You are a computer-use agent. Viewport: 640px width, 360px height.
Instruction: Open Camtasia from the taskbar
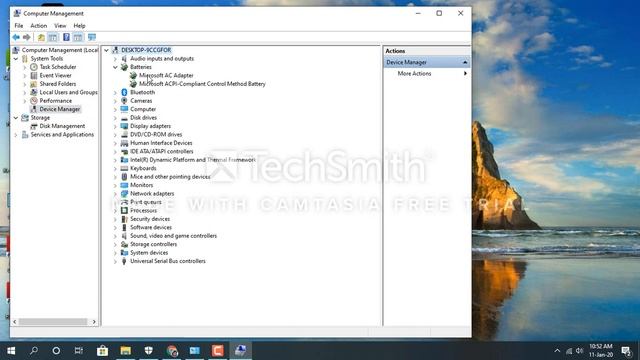point(218,351)
